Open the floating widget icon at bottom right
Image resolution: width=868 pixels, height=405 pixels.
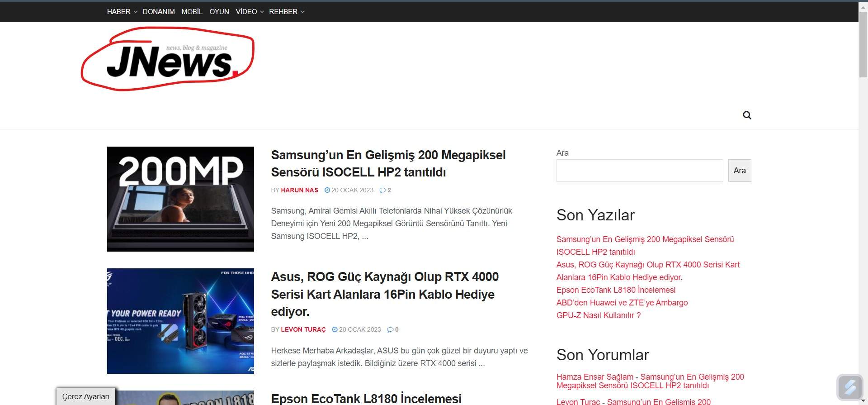click(850, 387)
